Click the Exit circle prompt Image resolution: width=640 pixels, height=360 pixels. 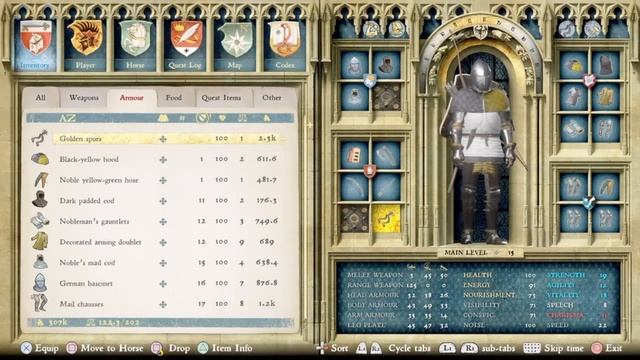click(607, 348)
